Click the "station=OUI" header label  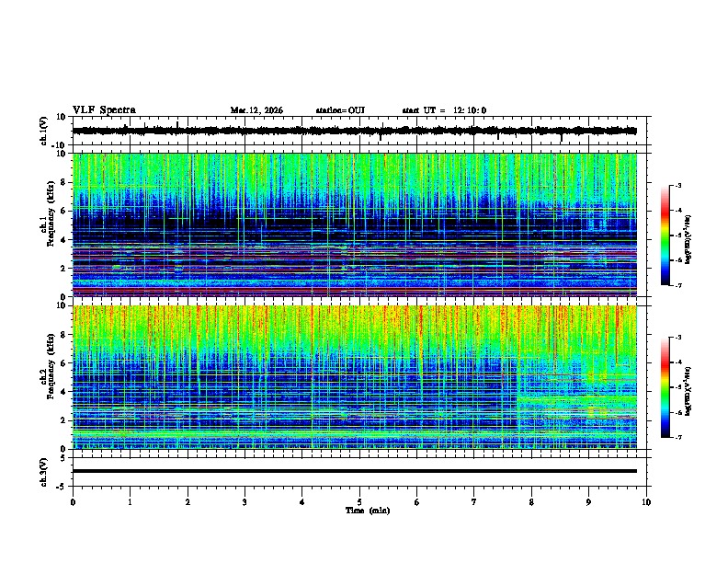340,110
